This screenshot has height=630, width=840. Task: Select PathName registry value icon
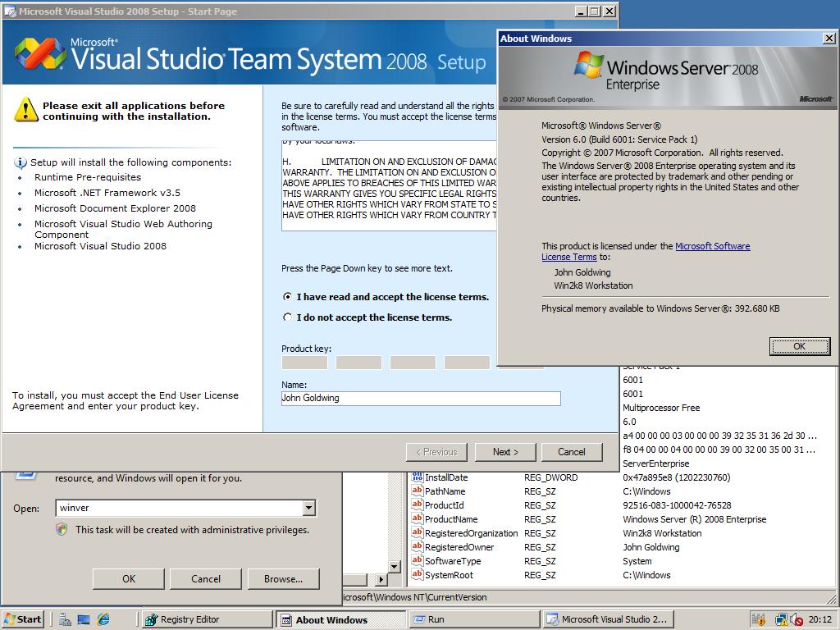coord(417,491)
